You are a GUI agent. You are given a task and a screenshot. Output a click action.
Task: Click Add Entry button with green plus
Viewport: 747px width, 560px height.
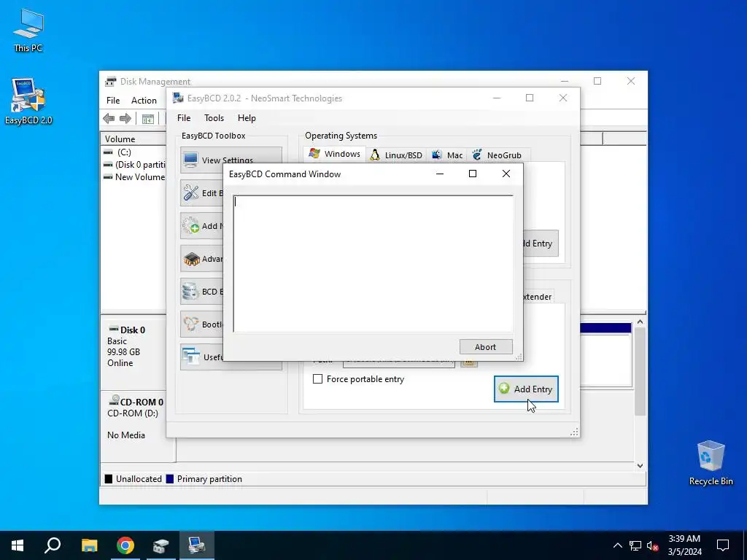click(x=526, y=389)
